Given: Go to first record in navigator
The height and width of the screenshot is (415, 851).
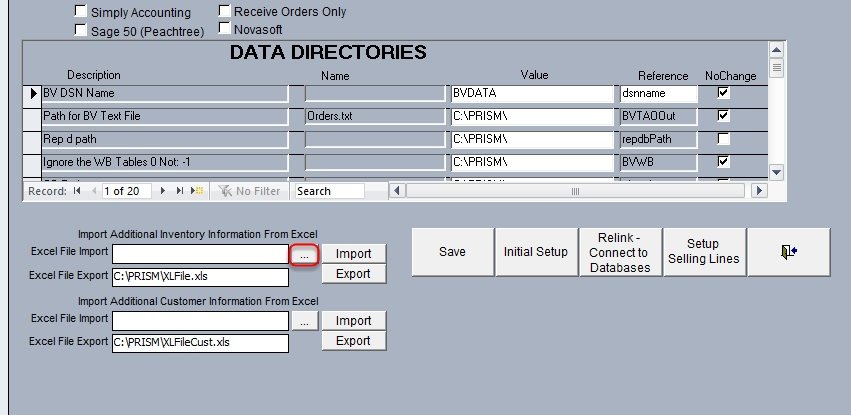Looking at the screenshot, I should click(x=77, y=191).
